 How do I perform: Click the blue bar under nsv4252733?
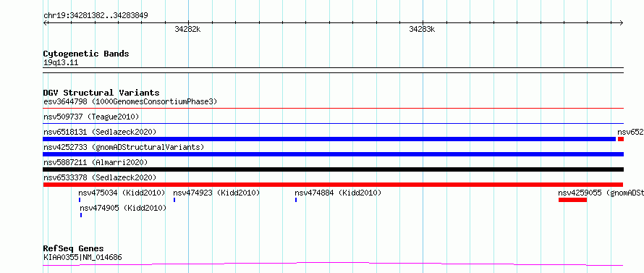333,154
